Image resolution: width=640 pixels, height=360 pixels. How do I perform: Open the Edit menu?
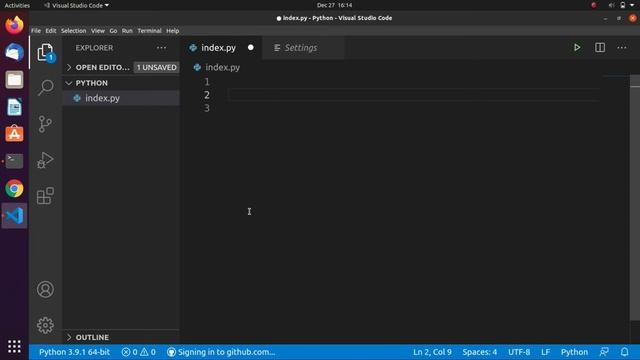coord(51,31)
